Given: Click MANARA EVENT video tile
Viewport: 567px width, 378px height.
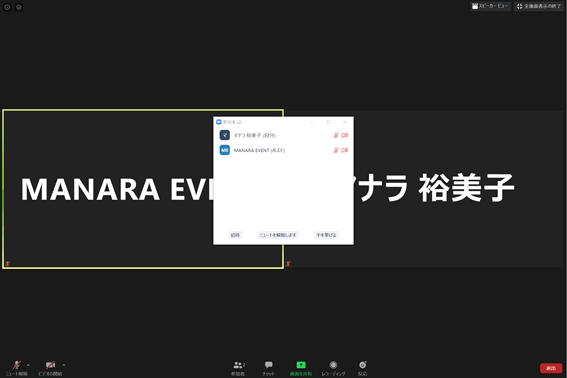Looking at the screenshot, I should click(x=108, y=189).
